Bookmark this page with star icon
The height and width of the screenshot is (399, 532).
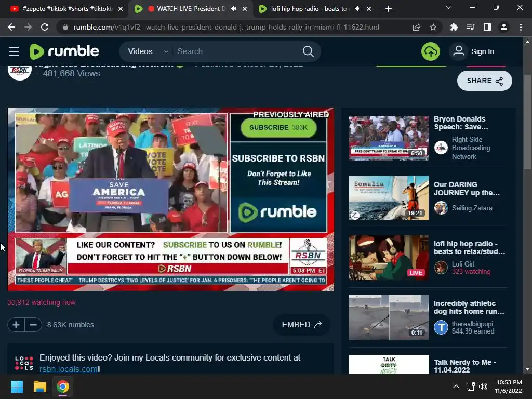pos(433,27)
